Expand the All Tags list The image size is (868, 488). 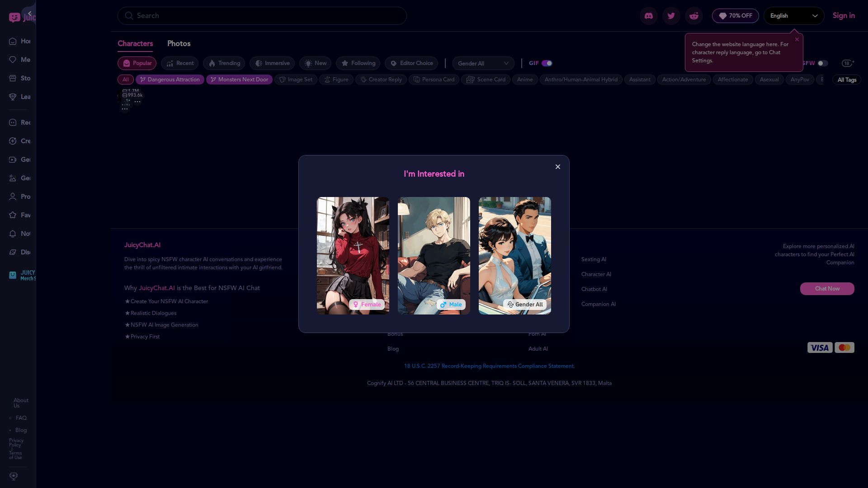[847, 80]
